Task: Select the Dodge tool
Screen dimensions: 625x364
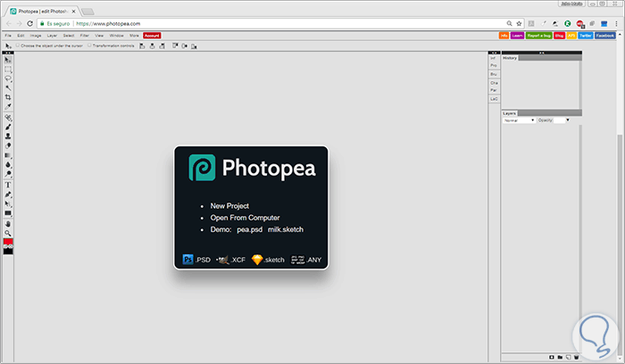Action: [x=8, y=174]
